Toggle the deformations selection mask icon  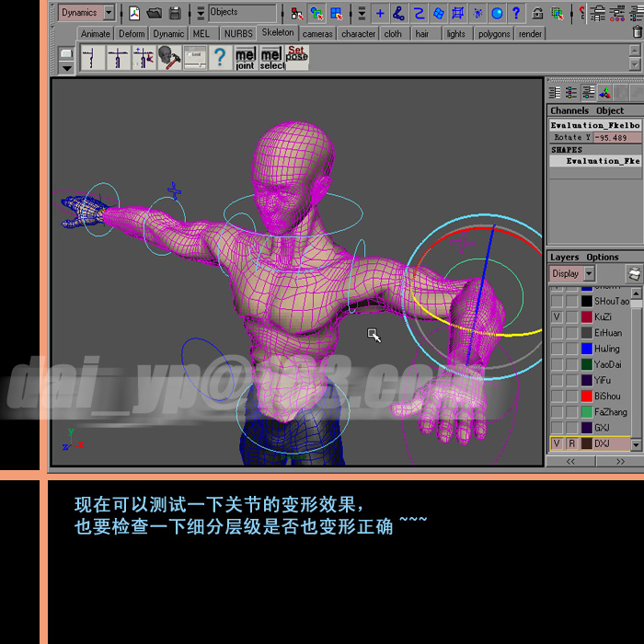pyautogui.click(x=457, y=13)
